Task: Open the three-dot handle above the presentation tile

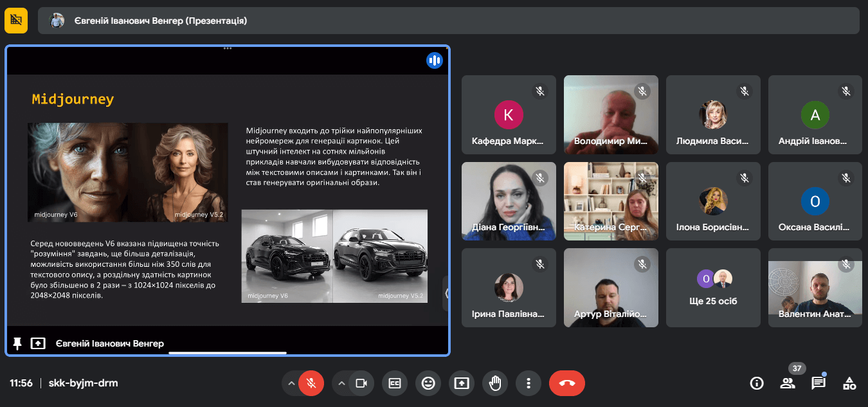Action: [228, 48]
